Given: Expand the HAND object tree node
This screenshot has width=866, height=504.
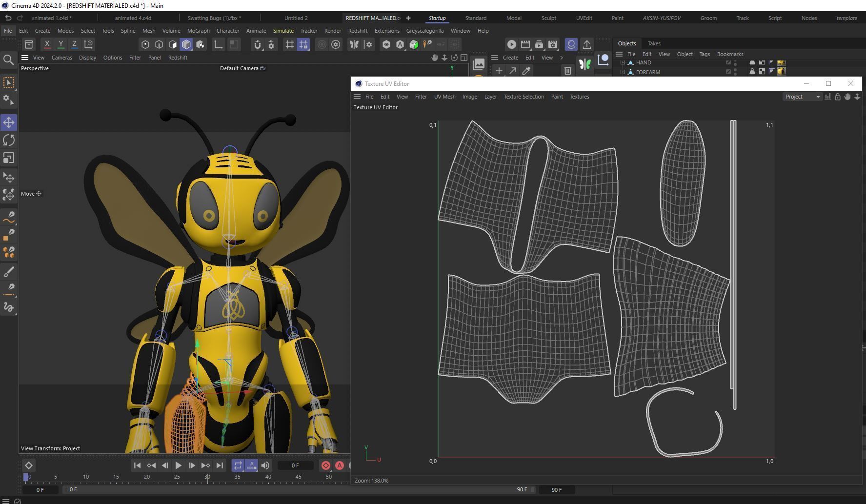Looking at the screenshot, I should [x=623, y=62].
